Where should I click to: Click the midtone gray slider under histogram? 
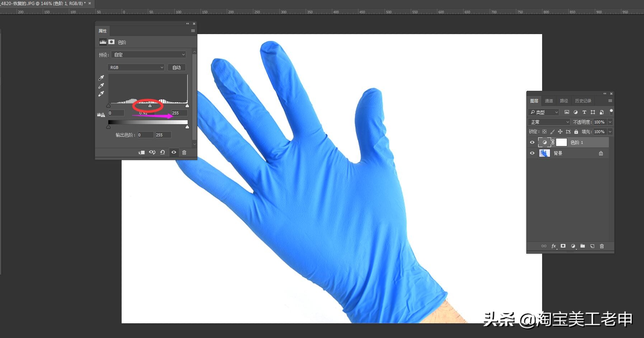(150, 106)
